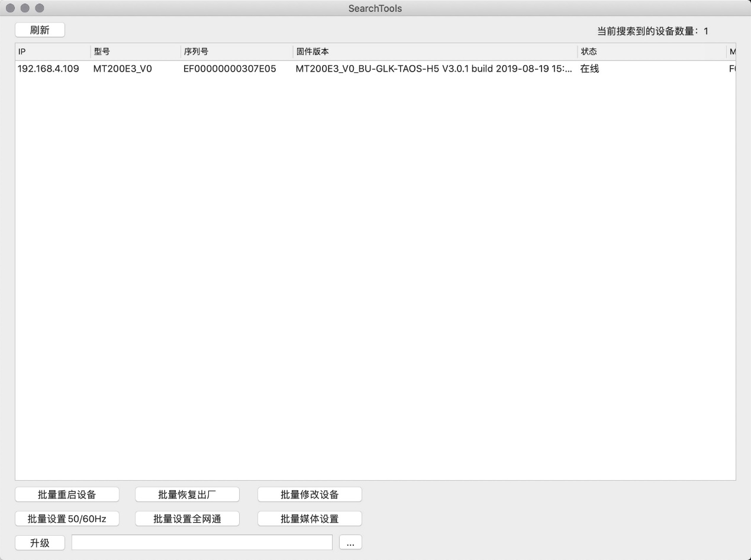The height and width of the screenshot is (560, 751).
Task: Click the firmware version cell text
Action: 433,69
